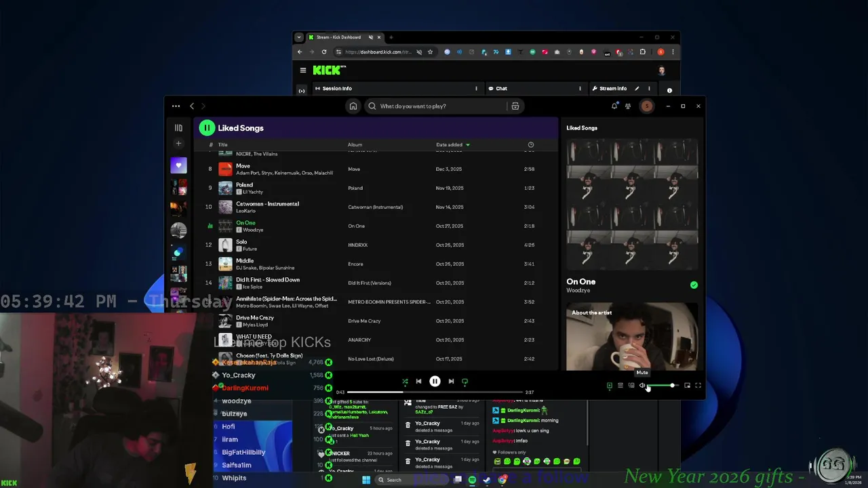This screenshot has height=488, width=868.
Task: Open the 'ANARCHY' album link
Action: (x=359, y=340)
